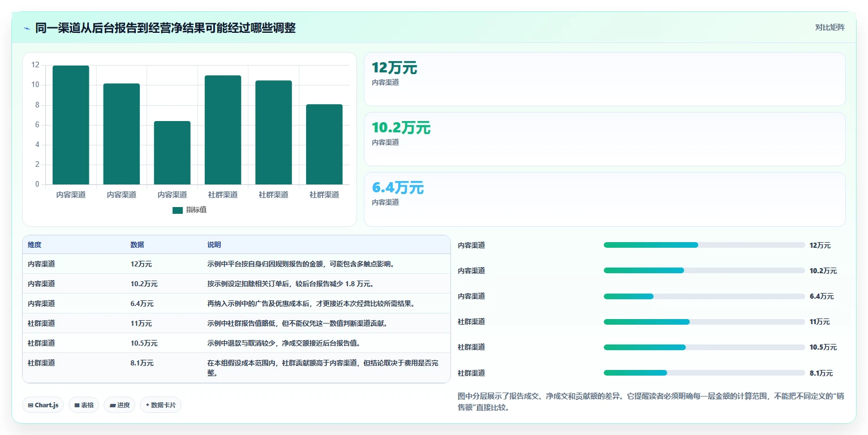Open the 12万元 data card
This screenshot has width=868, height=435.
pyautogui.click(x=604, y=79)
